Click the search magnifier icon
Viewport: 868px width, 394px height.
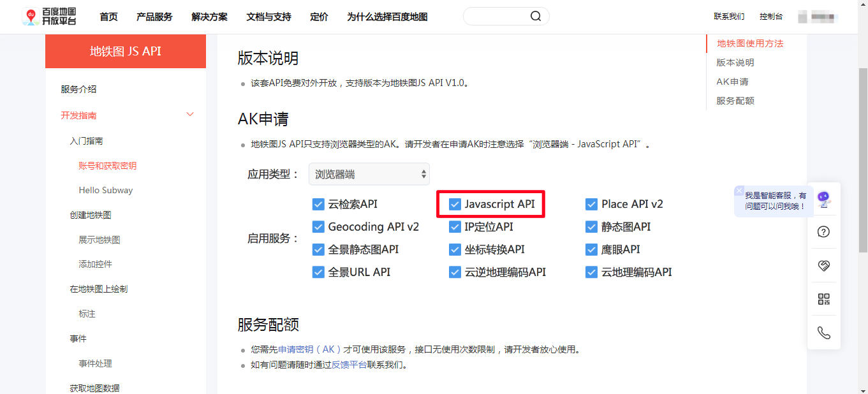(536, 17)
